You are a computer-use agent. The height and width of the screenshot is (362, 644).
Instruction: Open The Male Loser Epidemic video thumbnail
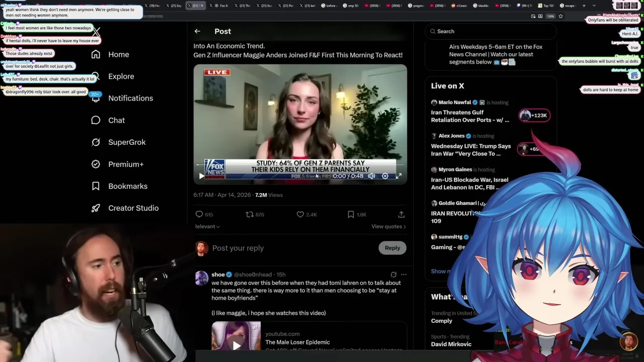[x=236, y=336]
